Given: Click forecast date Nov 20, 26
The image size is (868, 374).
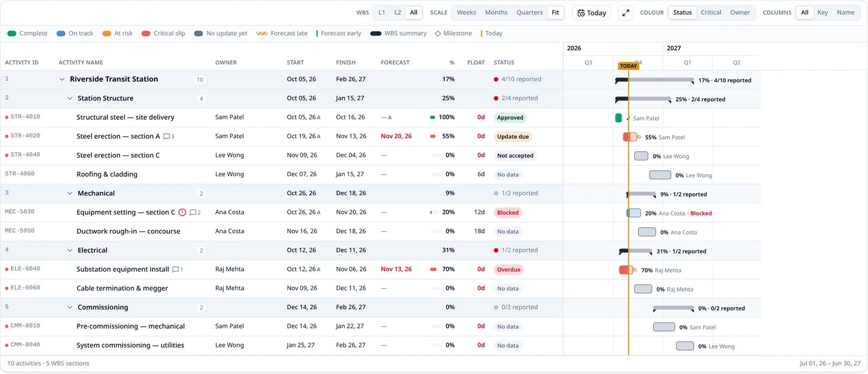Looking at the screenshot, I should [396, 137].
